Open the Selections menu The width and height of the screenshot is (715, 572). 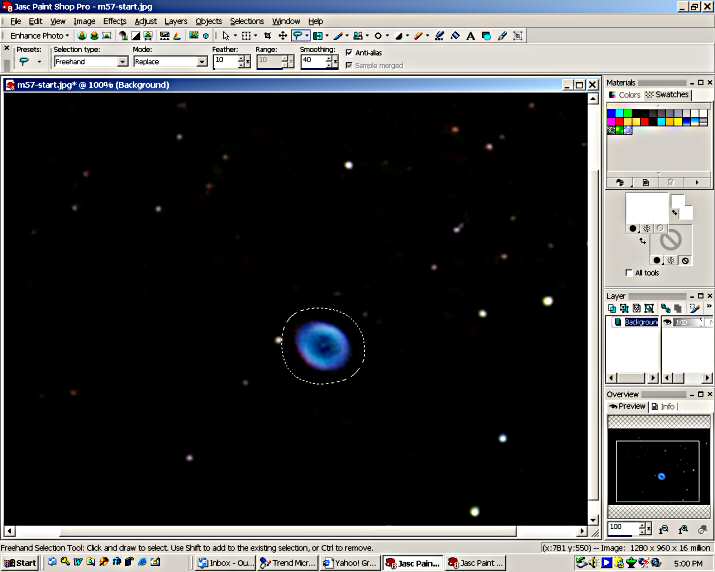[x=247, y=21]
